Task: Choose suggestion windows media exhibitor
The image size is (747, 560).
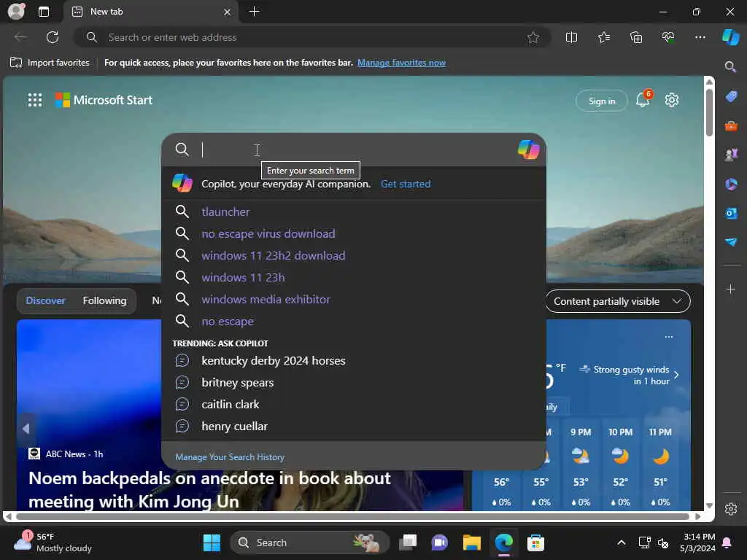Action: [x=354, y=299]
